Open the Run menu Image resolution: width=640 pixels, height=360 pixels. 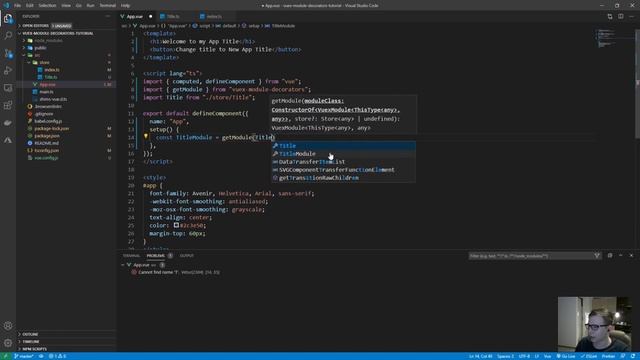pos(91,6)
